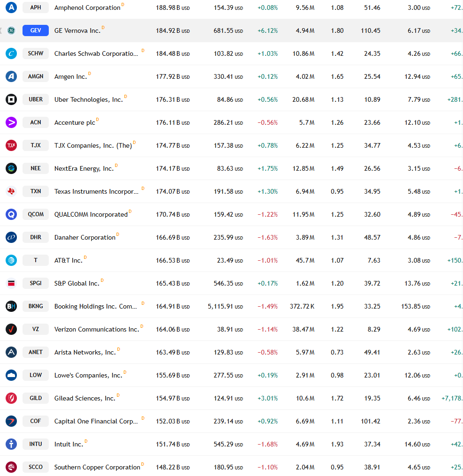This screenshot has width=463, height=476.
Task: Click the Verizon logo icon
Action: pos(11,329)
